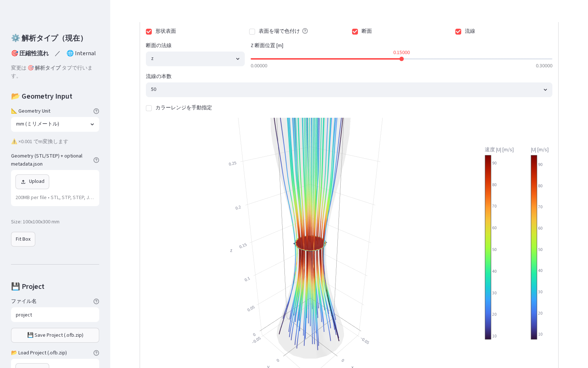Disable the 流線 checkbox
The height and width of the screenshot is (368, 588).
pos(458,32)
